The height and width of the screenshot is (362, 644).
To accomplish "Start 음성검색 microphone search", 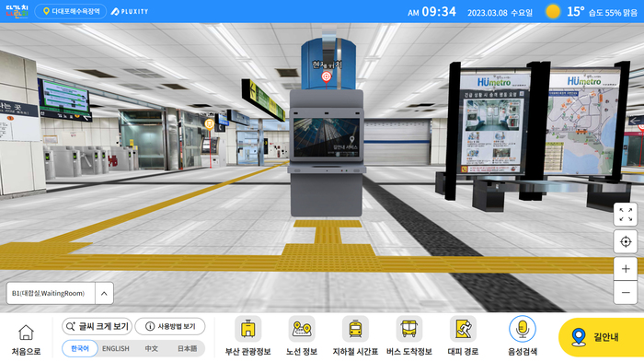I will (523, 329).
